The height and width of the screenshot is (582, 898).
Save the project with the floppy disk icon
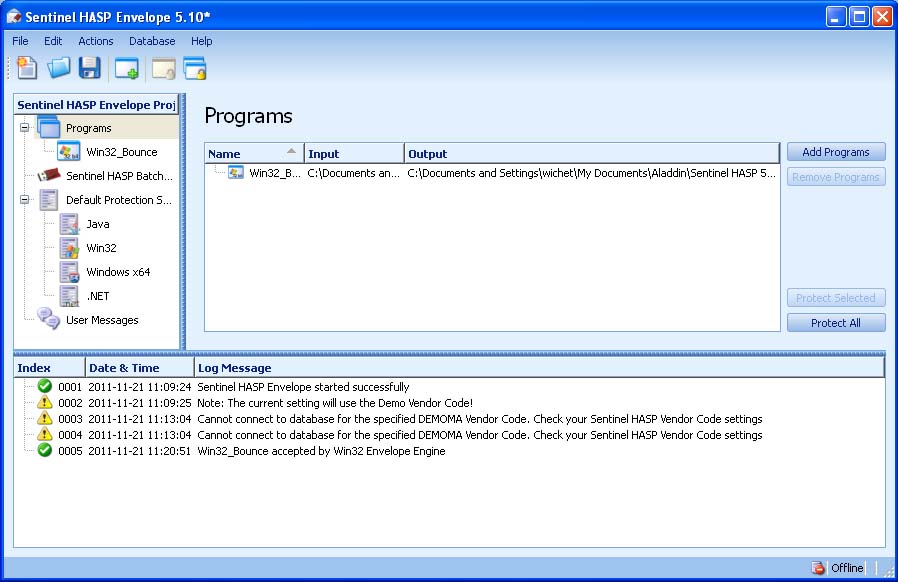(90, 67)
